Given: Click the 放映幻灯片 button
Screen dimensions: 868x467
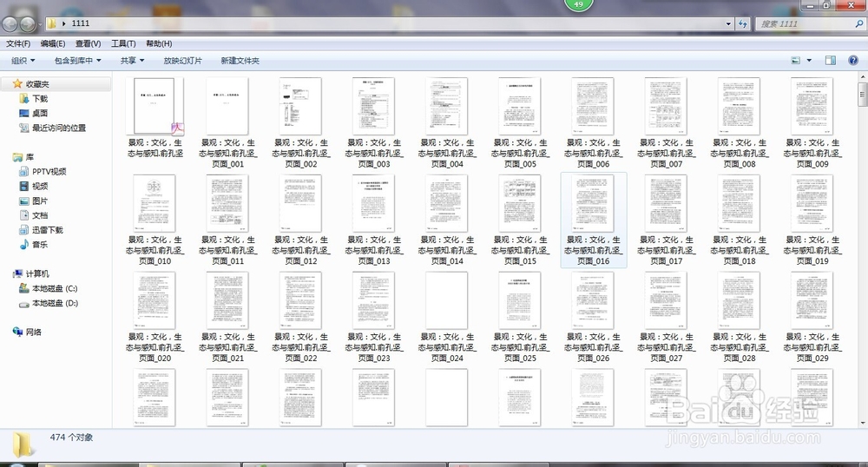Looking at the screenshot, I should (182, 60).
